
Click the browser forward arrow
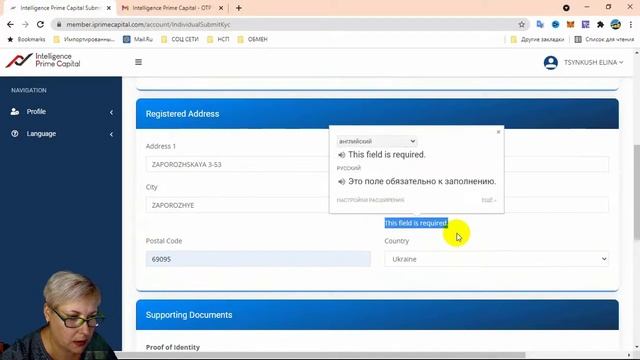(25, 24)
